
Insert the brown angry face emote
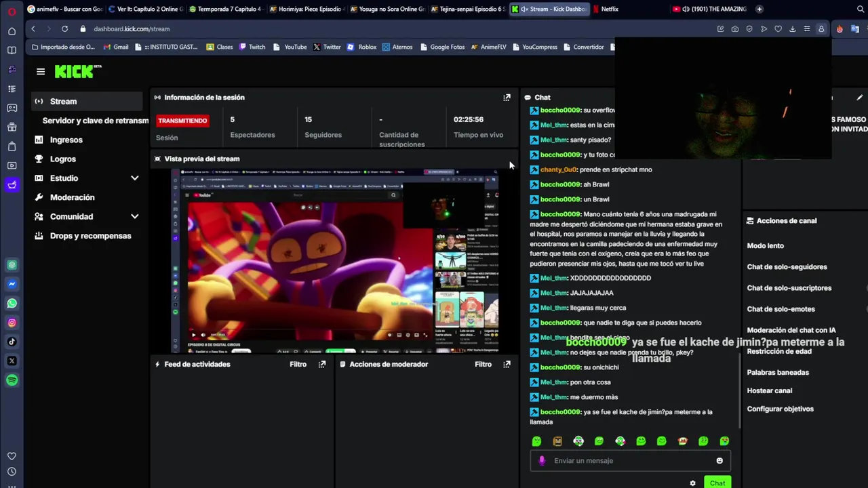pos(557,441)
